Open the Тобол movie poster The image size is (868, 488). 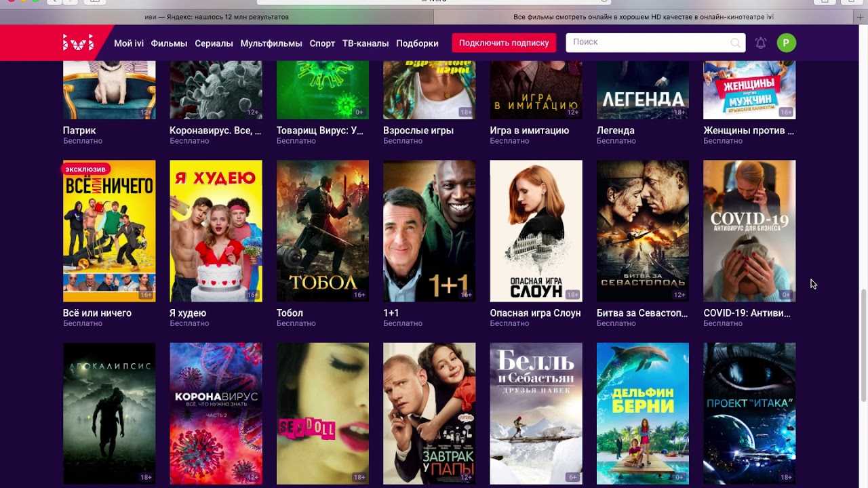coord(323,231)
